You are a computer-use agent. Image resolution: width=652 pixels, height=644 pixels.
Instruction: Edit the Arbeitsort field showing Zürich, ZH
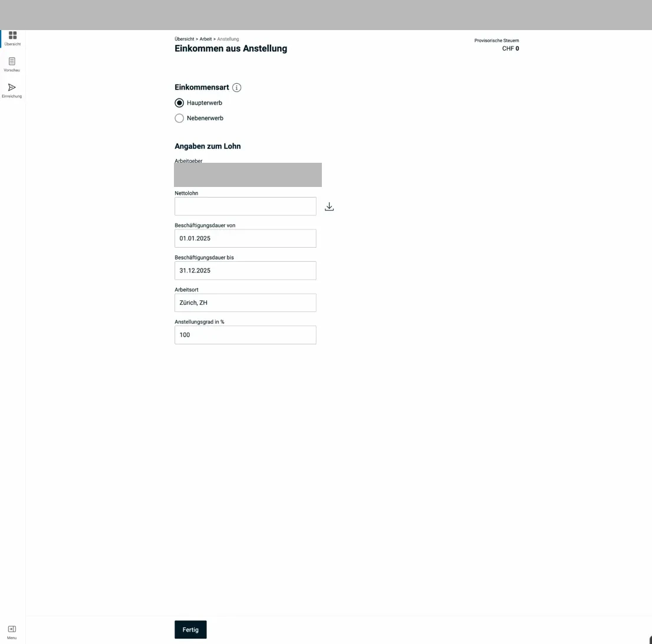(x=245, y=303)
